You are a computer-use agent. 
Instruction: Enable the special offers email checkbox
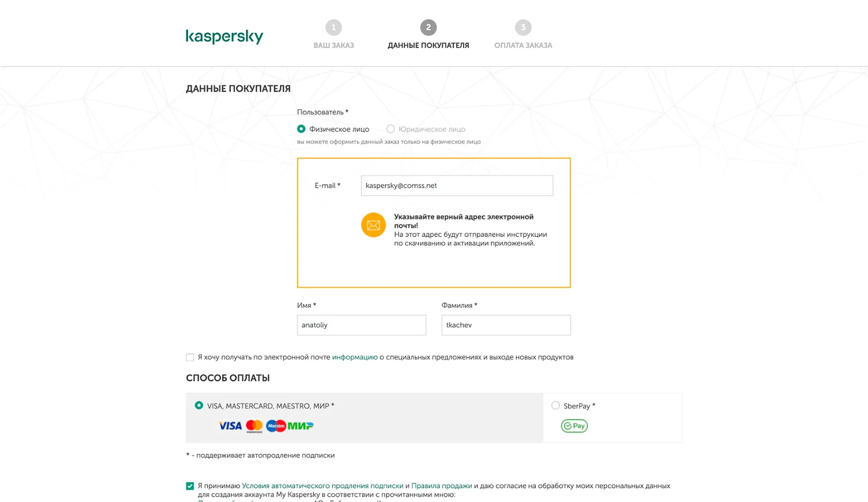(x=190, y=357)
